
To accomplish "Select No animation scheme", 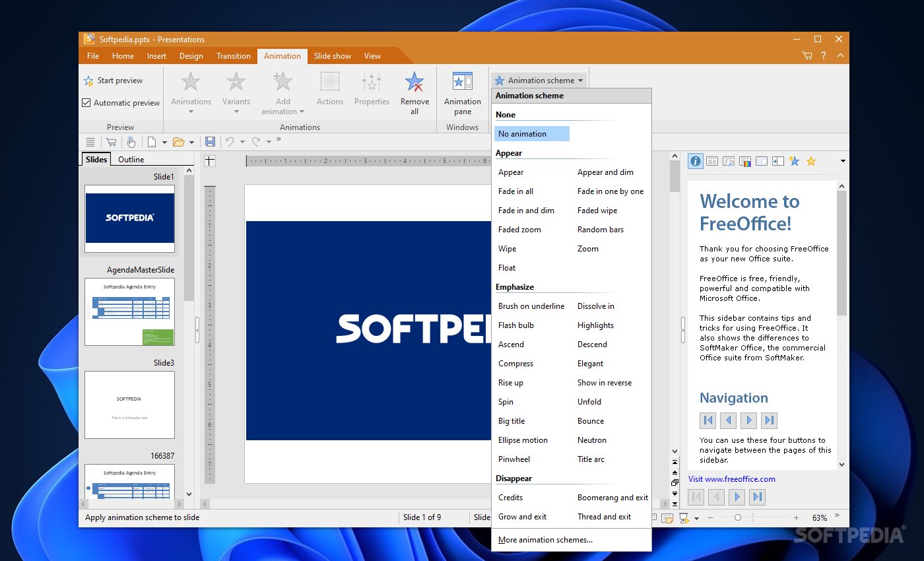I will [532, 134].
